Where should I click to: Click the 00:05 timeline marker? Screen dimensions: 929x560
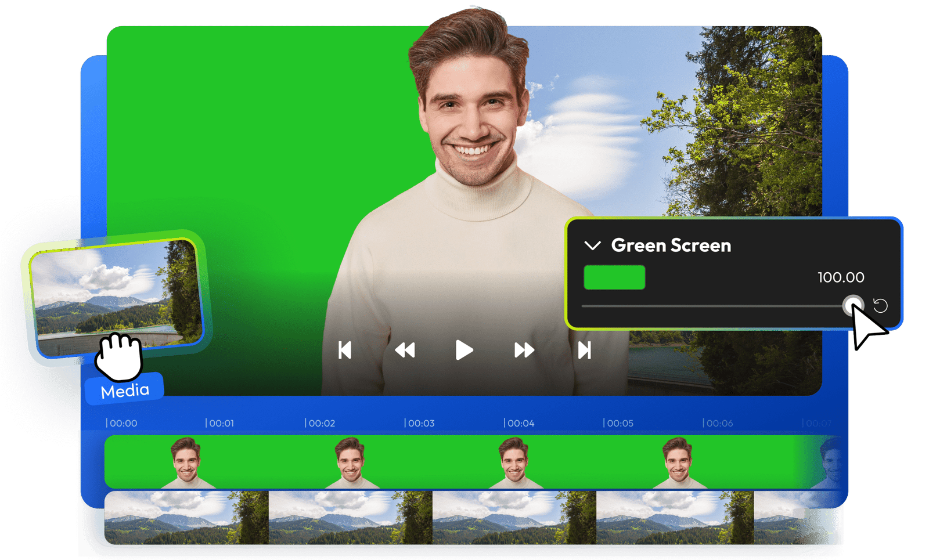click(619, 423)
